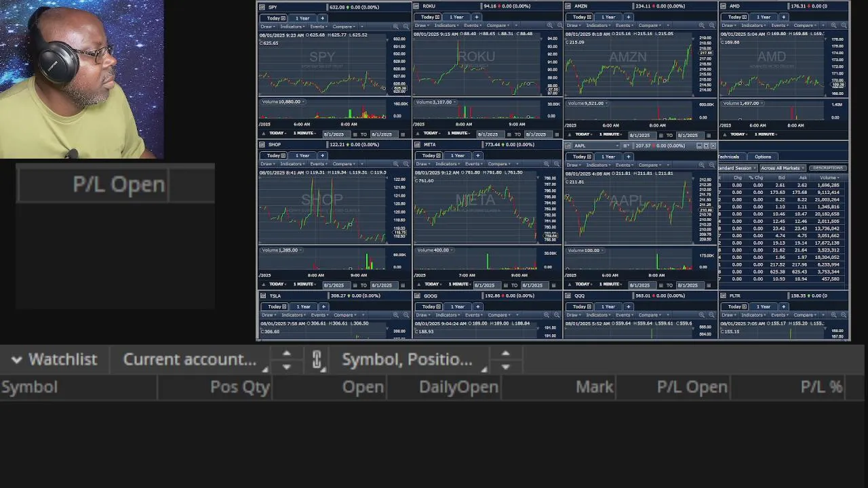Open the Across All Markets dropdown
Image resolution: width=868 pixels, height=488 pixels.
pos(783,168)
